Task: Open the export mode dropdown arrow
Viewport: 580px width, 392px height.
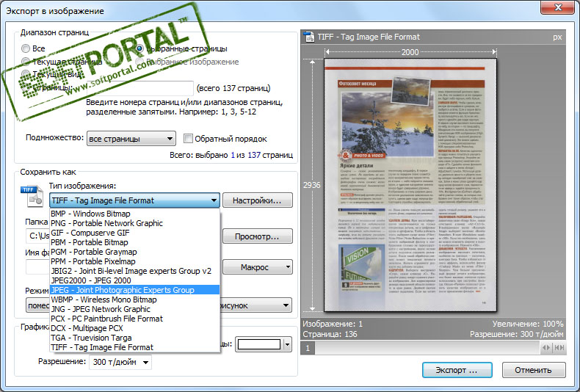Action: click(286, 305)
